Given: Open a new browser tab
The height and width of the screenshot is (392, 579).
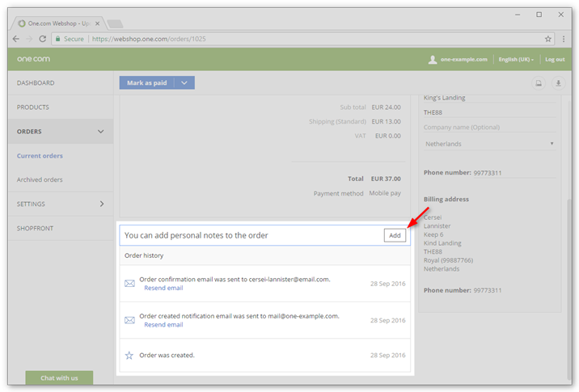Looking at the screenshot, I should click(x=115, y=24).
